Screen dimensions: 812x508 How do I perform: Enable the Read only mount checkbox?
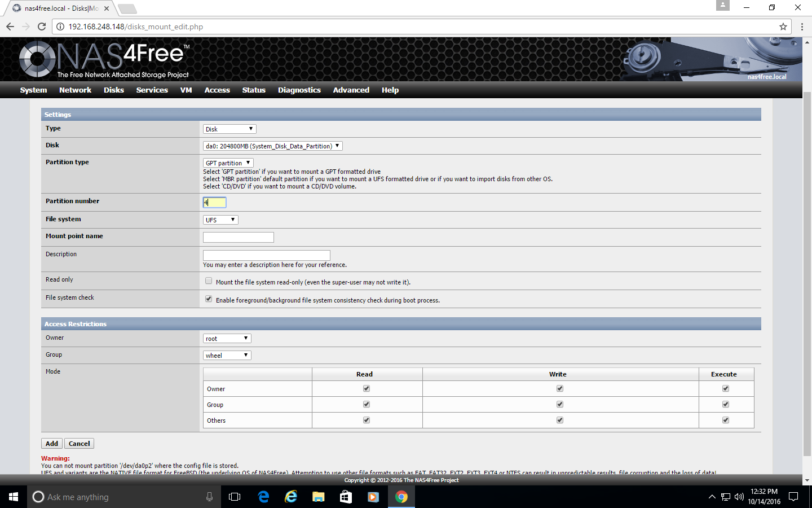coord(209,281)
